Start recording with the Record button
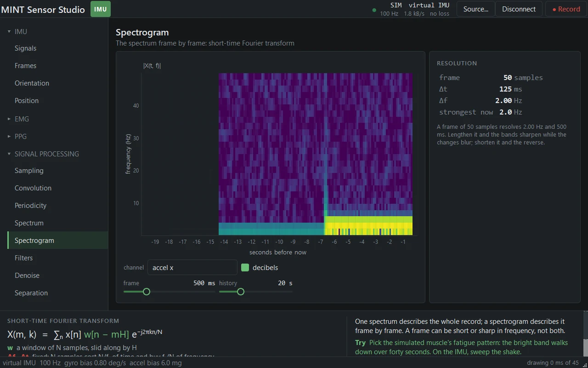 click(566, 9)
